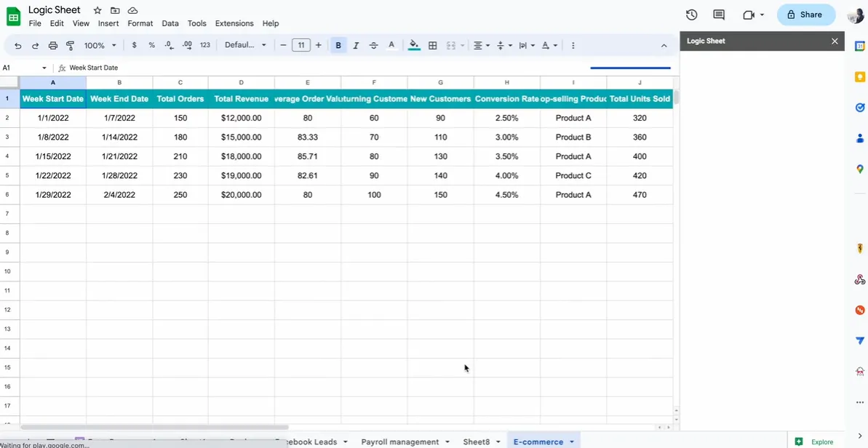Screen dimensions: 868x448
Task: Expand the font family dropdown
Action: tap(245, 45)
